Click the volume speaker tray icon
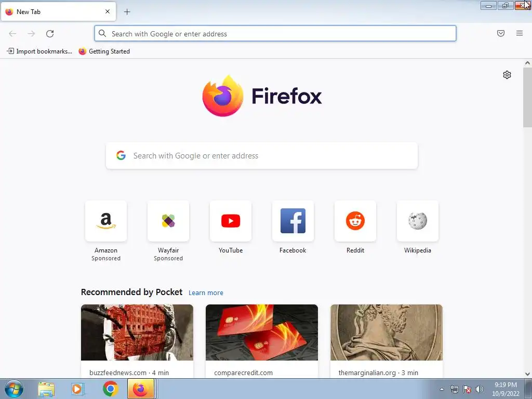 coord(480,389)
